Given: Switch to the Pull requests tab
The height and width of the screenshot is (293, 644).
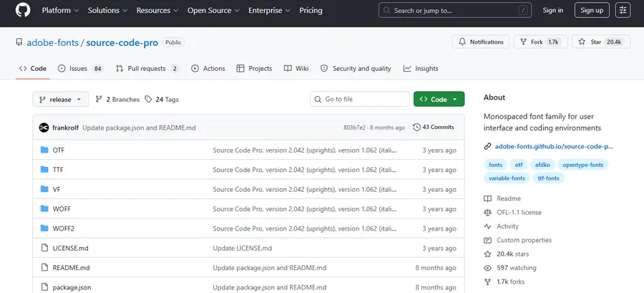Looking at the screenshot, I should click(147, 69).
